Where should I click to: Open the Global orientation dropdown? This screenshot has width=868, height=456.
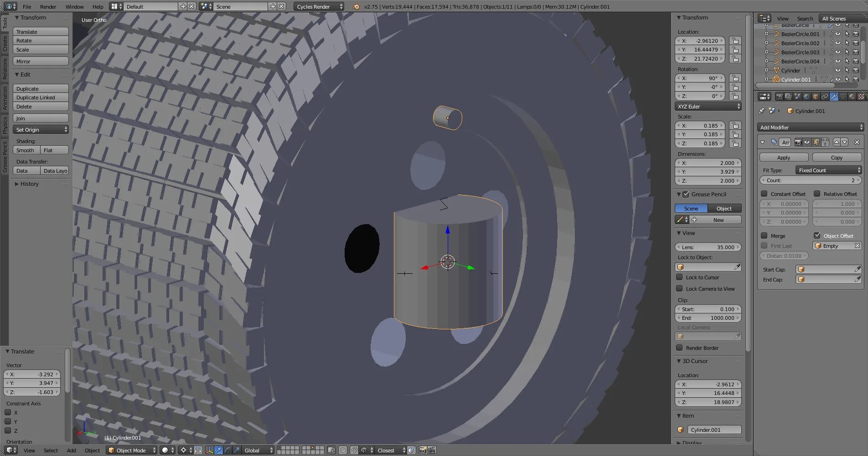[x=258, y=450]
